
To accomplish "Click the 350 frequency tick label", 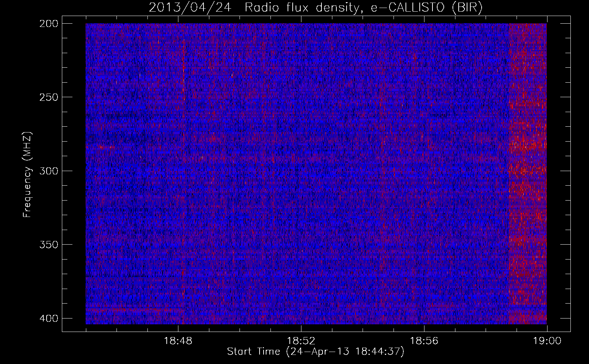I will (x=48, y=244).
